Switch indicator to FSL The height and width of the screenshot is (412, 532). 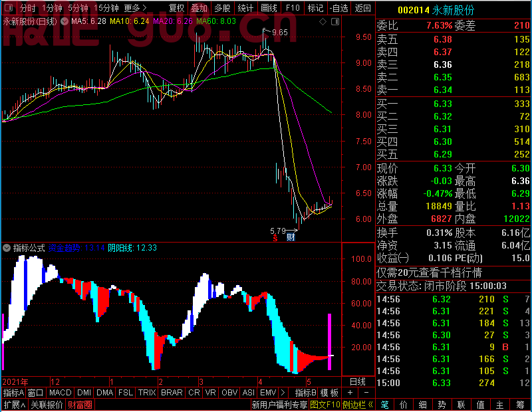point(126,393)
